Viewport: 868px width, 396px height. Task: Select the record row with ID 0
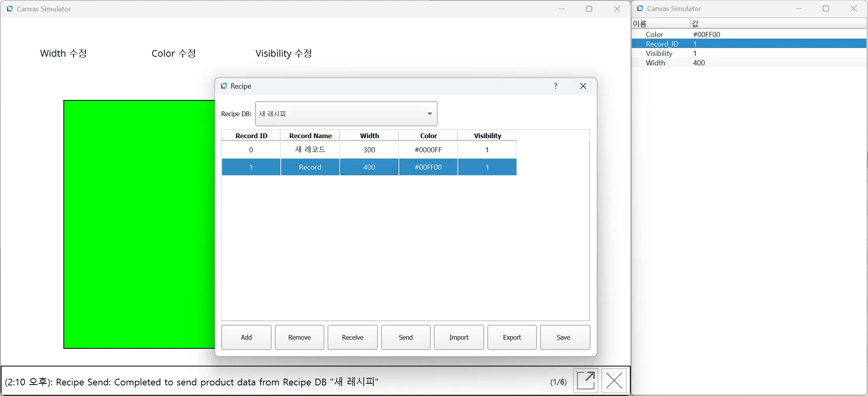pyautogui.click(x=251, y=150)
